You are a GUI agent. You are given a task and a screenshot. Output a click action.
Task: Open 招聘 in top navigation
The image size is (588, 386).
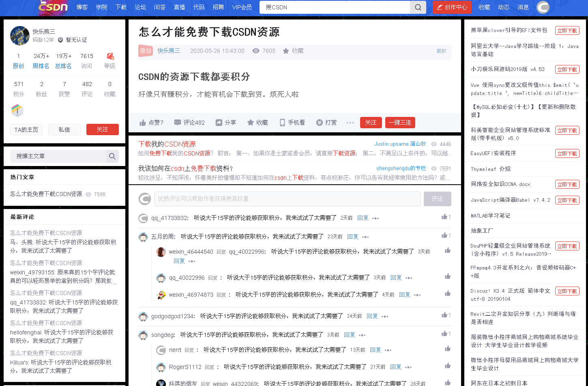coord(218,7)
